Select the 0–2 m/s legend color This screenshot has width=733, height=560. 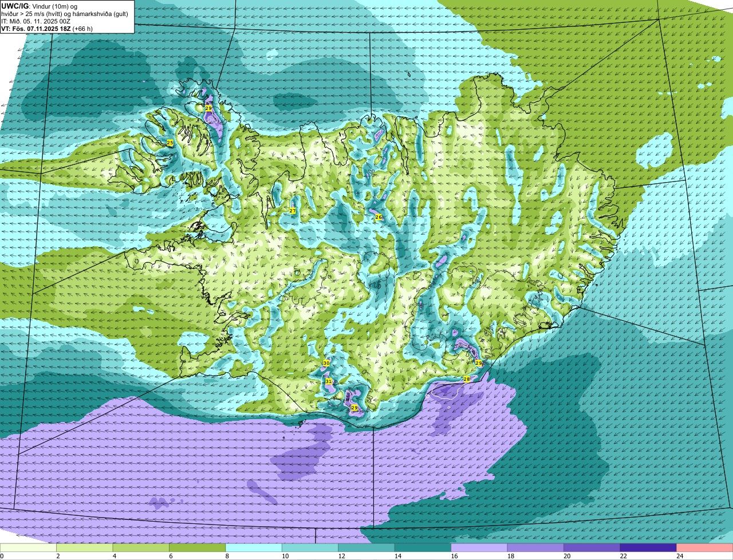tap(28, 548)
